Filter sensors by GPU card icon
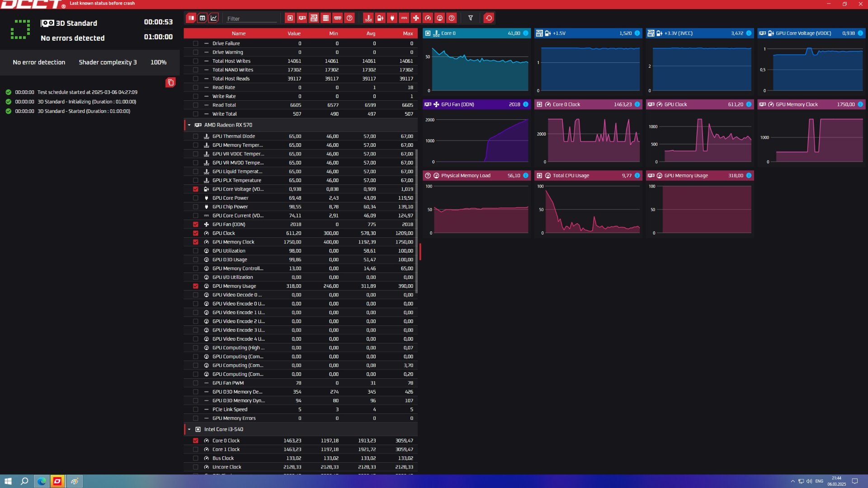 click(x=302, y=18)
